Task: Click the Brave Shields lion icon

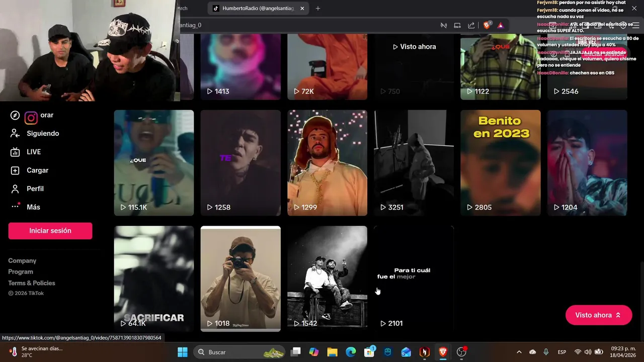Action: click(x=487, y=25)
